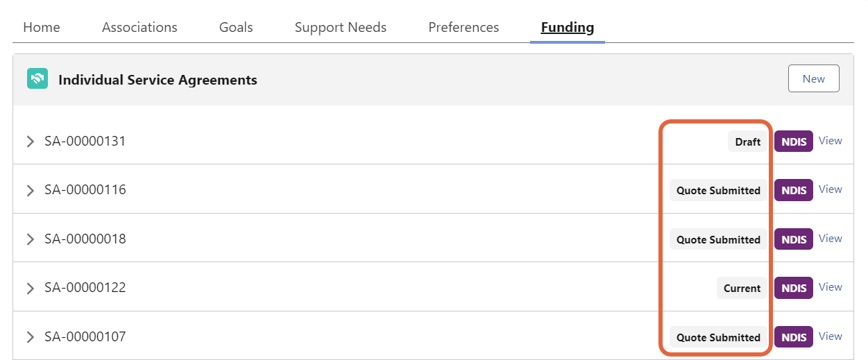
Task: Click the Current status badge
Action: click(x=742, y=288)
